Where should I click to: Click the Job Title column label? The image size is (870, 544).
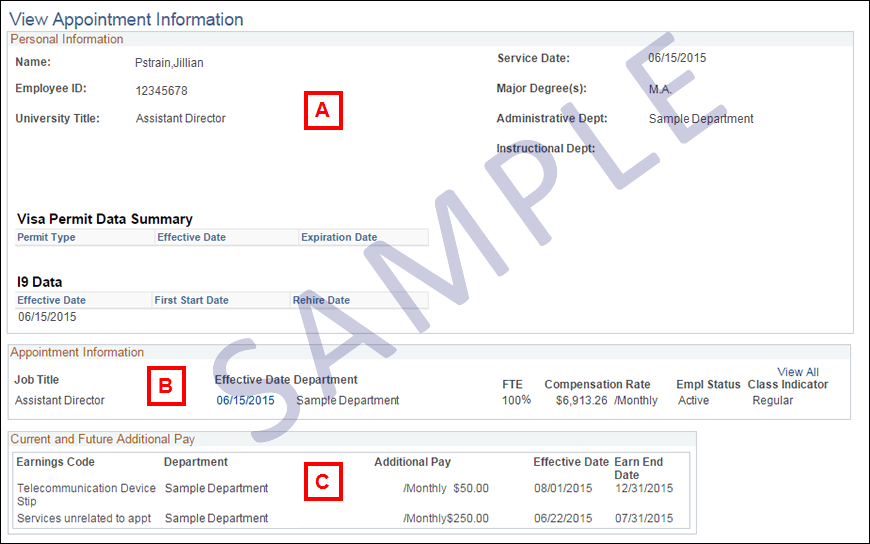pyautogui.click(x=37, y=380)
